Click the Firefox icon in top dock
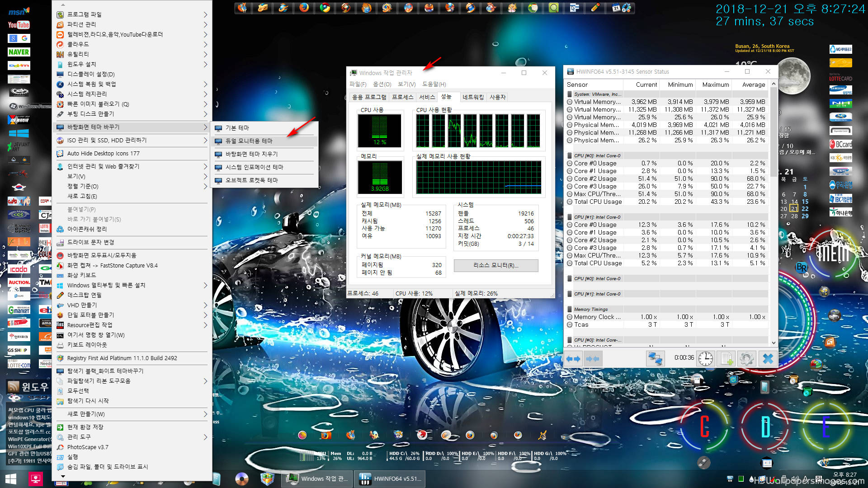This screenshot has width=868, height=488. click(x=304, y=8)
